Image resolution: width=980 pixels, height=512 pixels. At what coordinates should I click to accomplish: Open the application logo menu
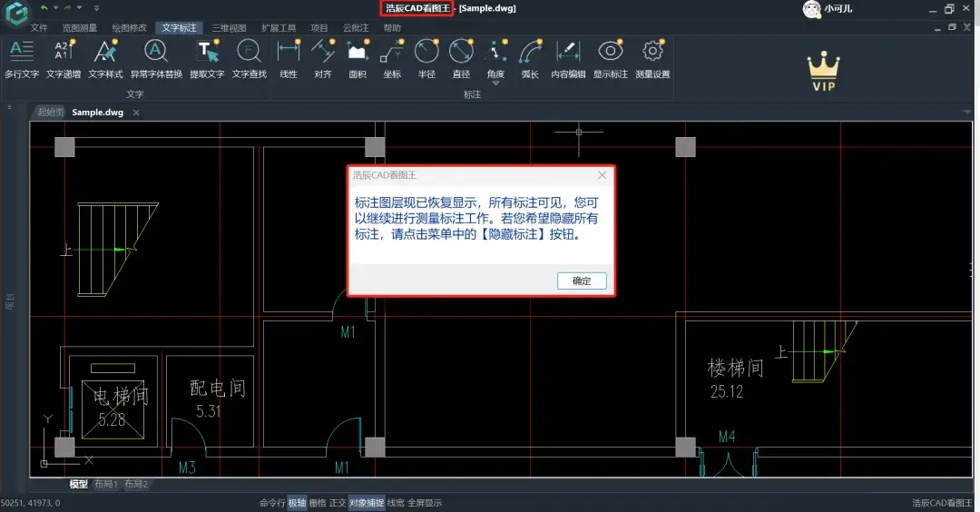pos(16,13)
